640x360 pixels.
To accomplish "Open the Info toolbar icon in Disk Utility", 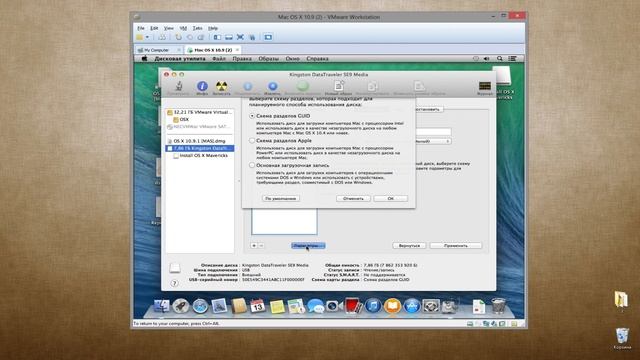I will point(202,87).
